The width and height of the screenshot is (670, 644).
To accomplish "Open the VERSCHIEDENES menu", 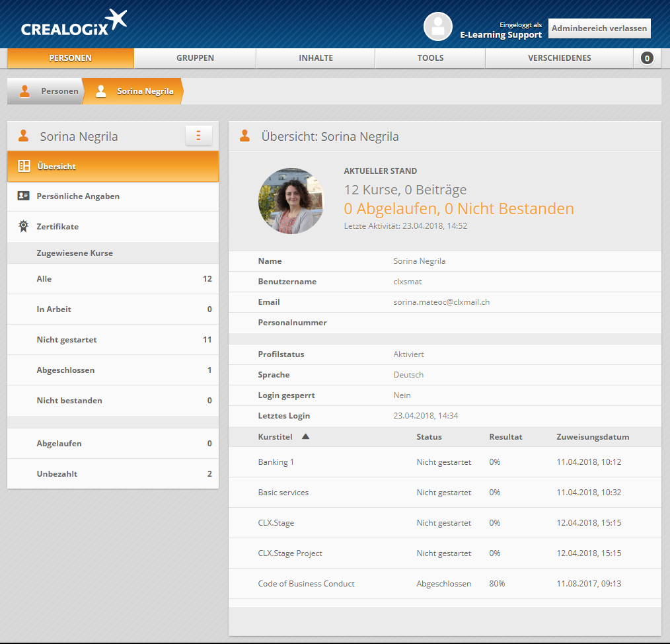I will [559, 58].
